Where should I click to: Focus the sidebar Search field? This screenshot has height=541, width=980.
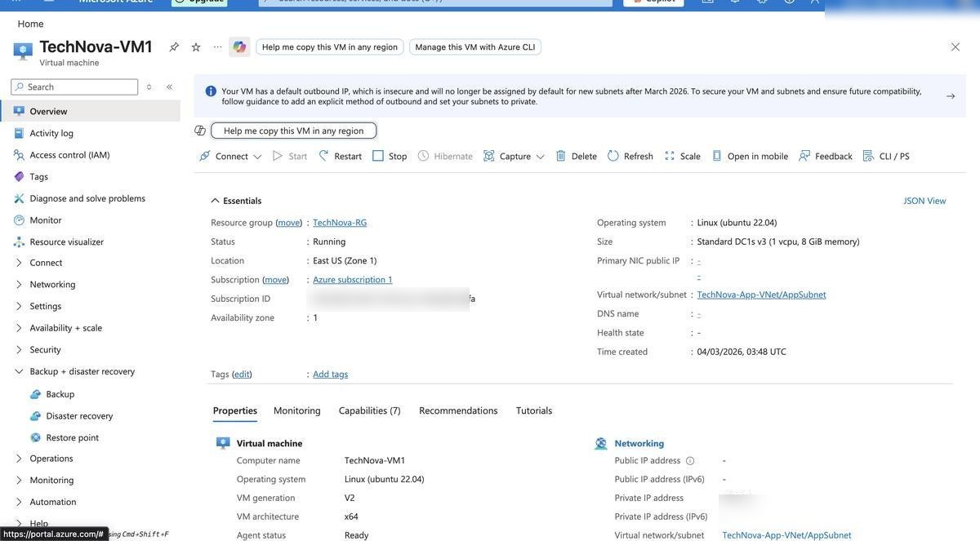click(x=74, y=87)
